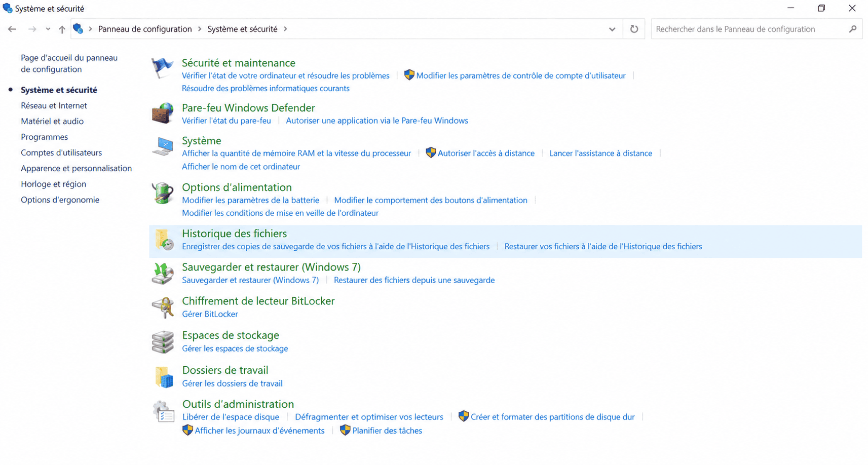This screenshot has width=868, height=465.
Task: Click the Pare-feu Windows Defender brick wall icon
Action: 162,113
